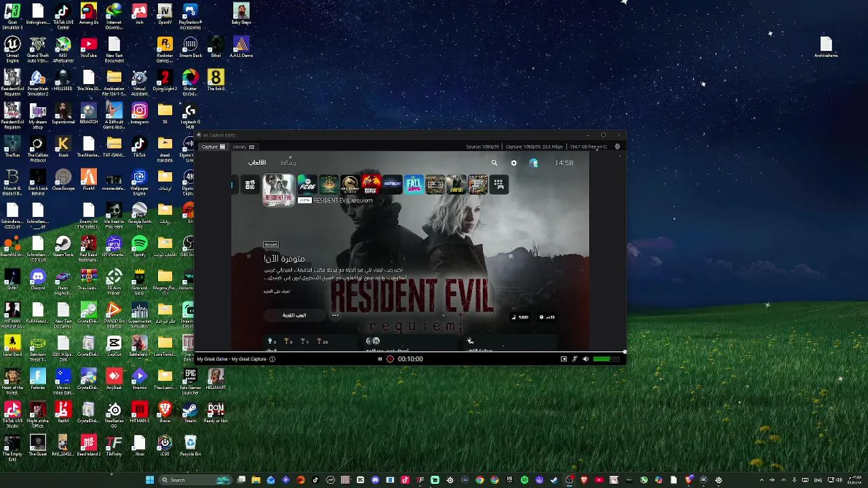
Task: Show hidden icons chevron in system tray
Action: pyautogui.click(x=762, y=480)
